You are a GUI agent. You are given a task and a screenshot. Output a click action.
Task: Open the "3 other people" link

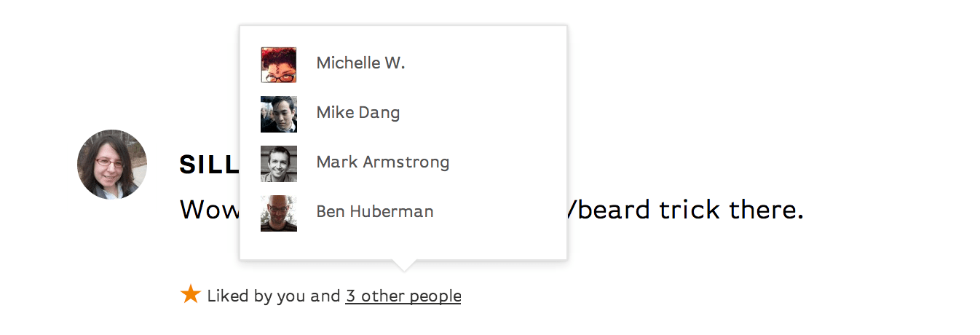coord(403,296)
